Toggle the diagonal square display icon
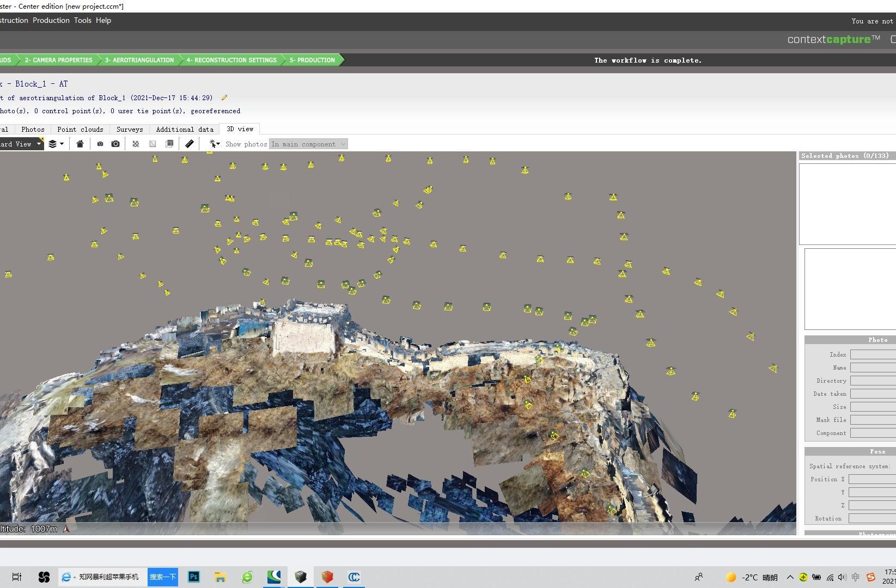 [153, 144]
